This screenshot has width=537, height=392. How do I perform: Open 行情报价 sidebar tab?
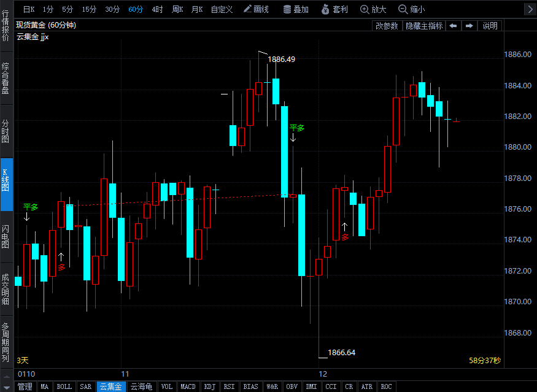click(6, 26)
